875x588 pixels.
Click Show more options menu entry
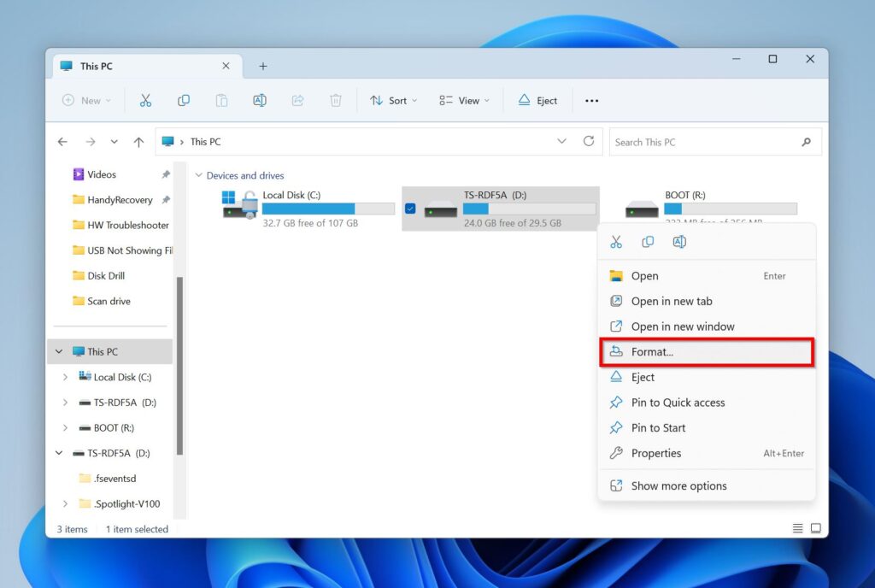(678, 485)
